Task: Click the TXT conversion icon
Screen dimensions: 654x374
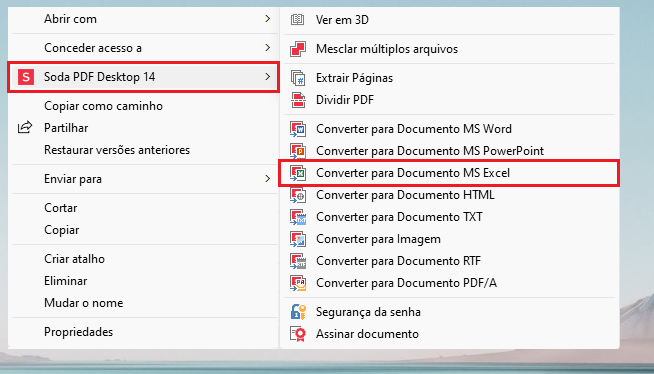Action: (298, 217)
